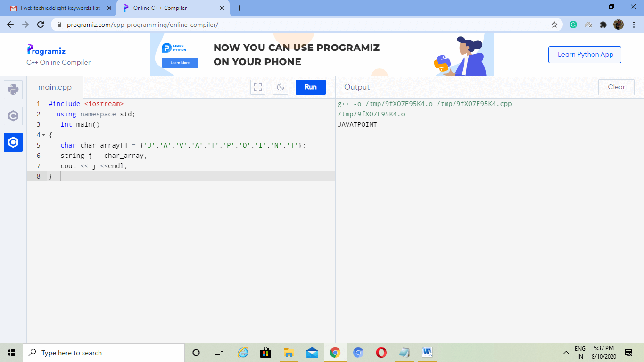Screen dimensions: 644x362
Task: Click the using namespace std; line
Action: [96, 114]
